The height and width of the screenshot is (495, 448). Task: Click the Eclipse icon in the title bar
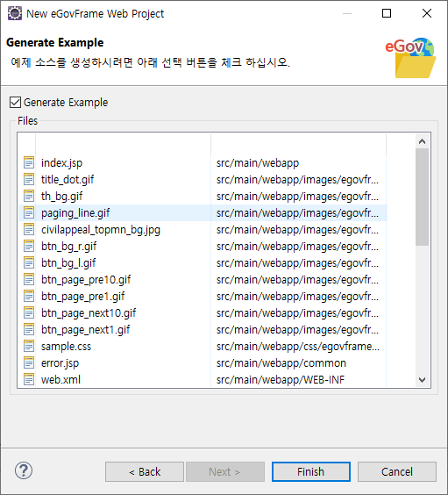click(15, 13)
